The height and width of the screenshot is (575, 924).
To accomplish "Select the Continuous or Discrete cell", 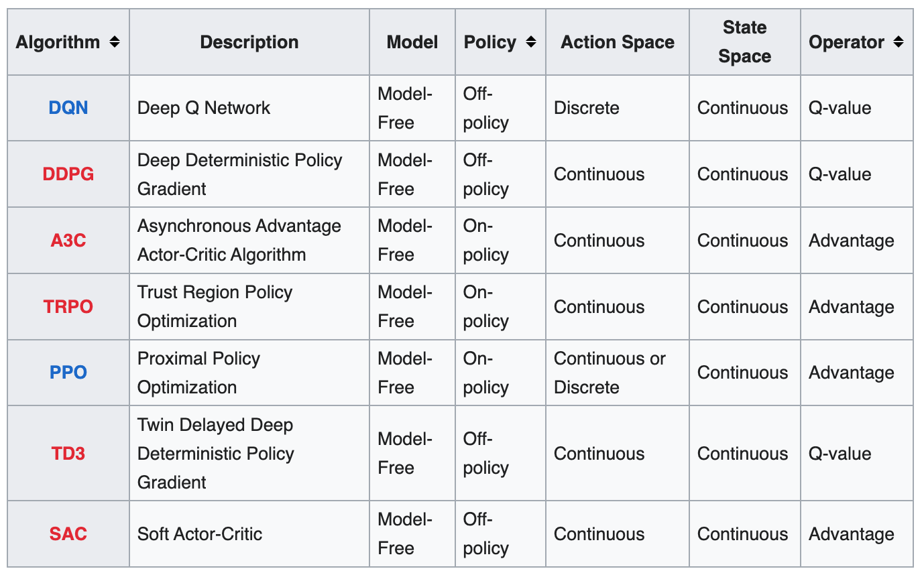I will [618, 373].
